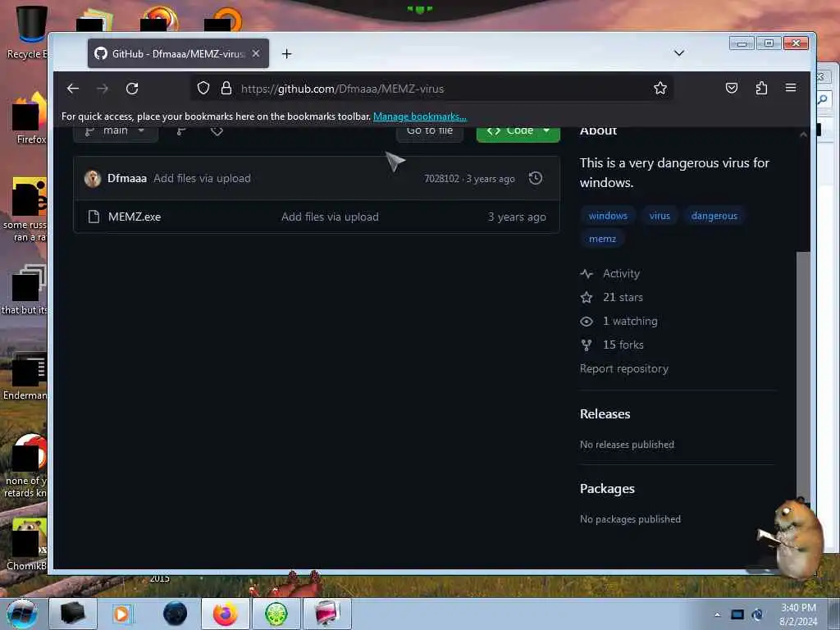Open Firefox extensions menu

pyautogui.click(x=761, y=88)
